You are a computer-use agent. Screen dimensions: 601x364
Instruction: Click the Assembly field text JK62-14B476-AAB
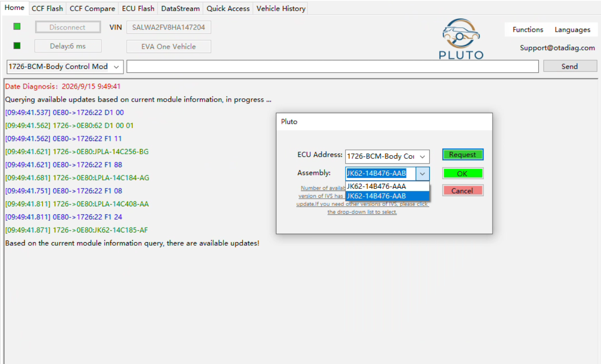[376, 173]
